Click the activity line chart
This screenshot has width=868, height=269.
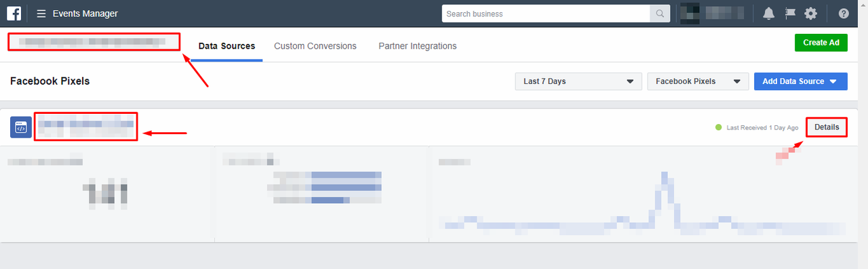pyautogui.click(x=643, y=203)
